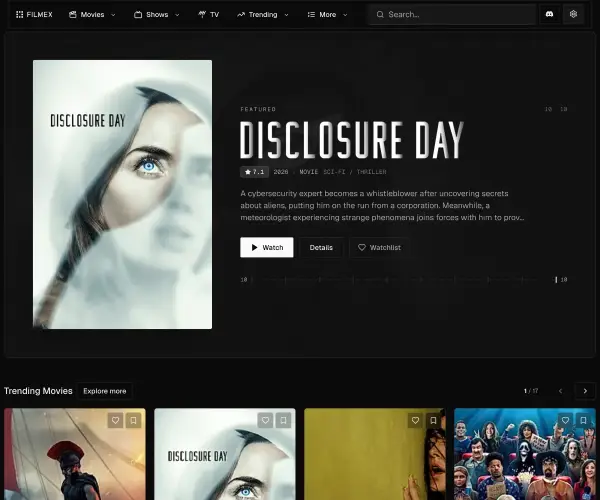Open the settings gear icon
This screenshot has width=600, height=500.
573,14
